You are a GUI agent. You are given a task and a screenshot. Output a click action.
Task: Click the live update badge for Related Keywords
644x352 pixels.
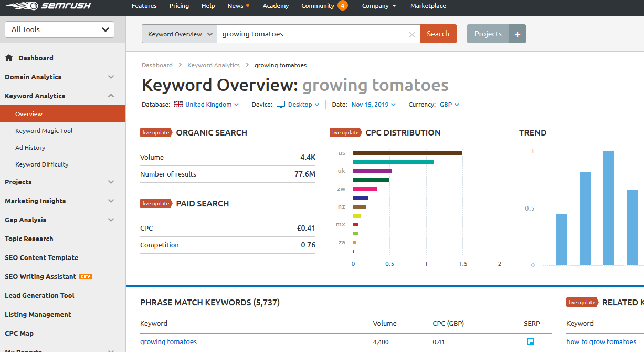[x=583, y=302]
